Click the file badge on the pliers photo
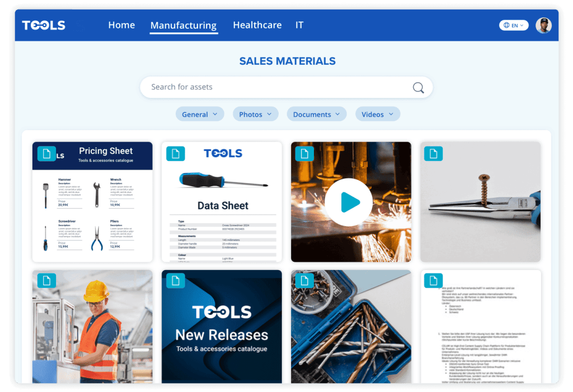The height and width of the screenshot is (392, 573). (x=433, y=153)
